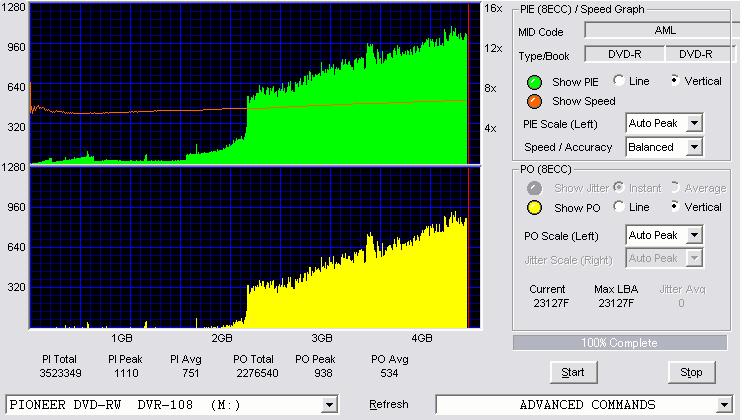Click the Max LBA value 23127F
The width and height of the screenshot is (742, 420).
[x=616, y=303]
